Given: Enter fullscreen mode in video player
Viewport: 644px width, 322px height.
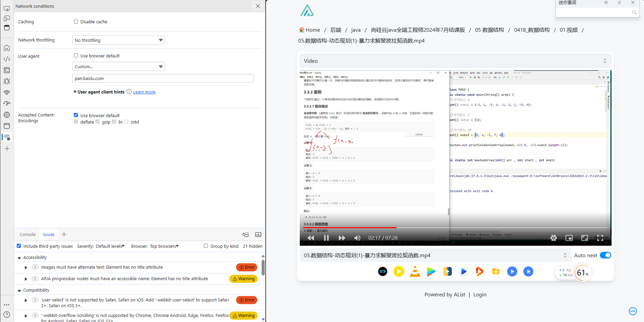Looking at the screenshot, I should tap(600, 238).
